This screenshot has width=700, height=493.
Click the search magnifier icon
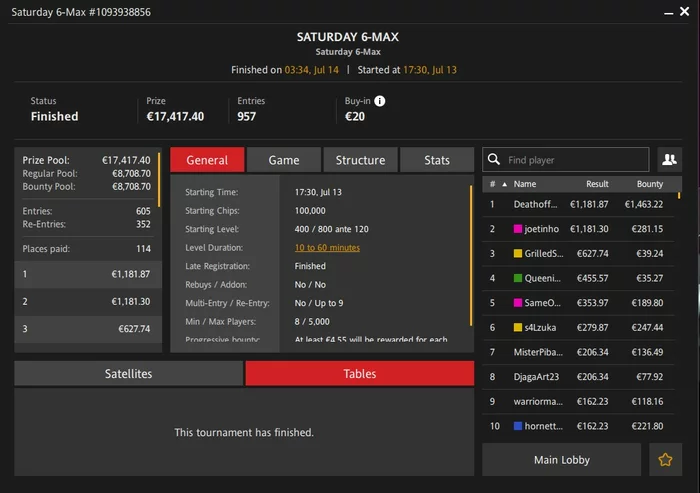coord(493,159)
